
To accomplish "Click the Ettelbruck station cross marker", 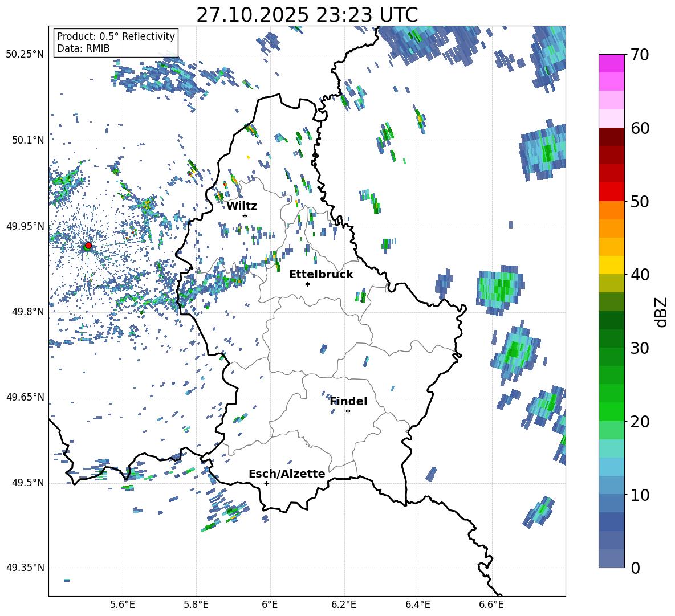I will 307,284.
